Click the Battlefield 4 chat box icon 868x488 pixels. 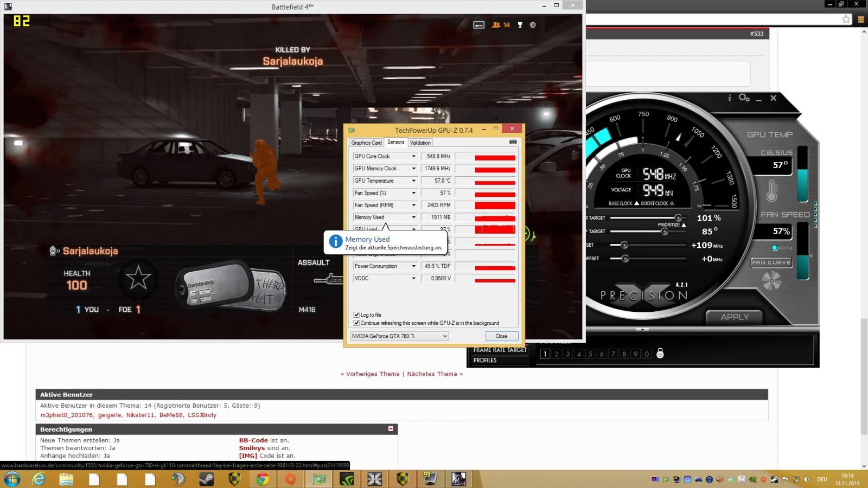479,25
